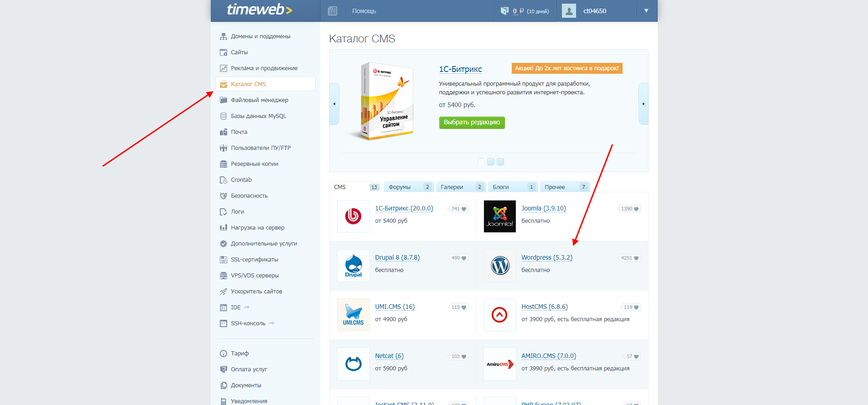Select the third banner slide indicator

[x=500, y=162]
